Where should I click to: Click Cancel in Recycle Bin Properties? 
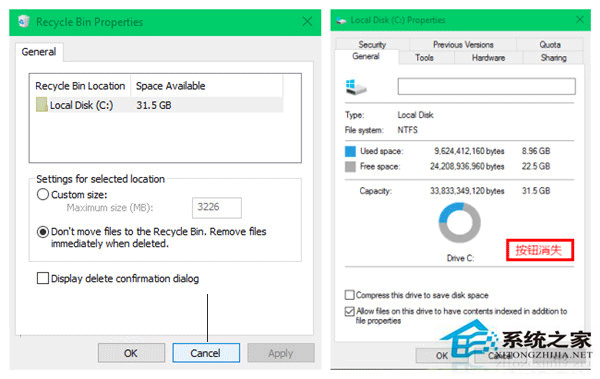click(x=206, y=353)
